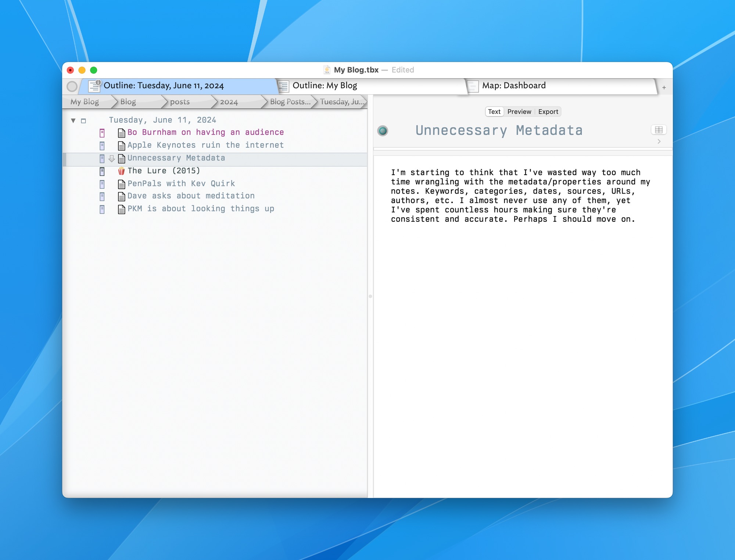735x560 pixels.
Task: Open the Map: Dashboard tab
Action: coord(513,86)
